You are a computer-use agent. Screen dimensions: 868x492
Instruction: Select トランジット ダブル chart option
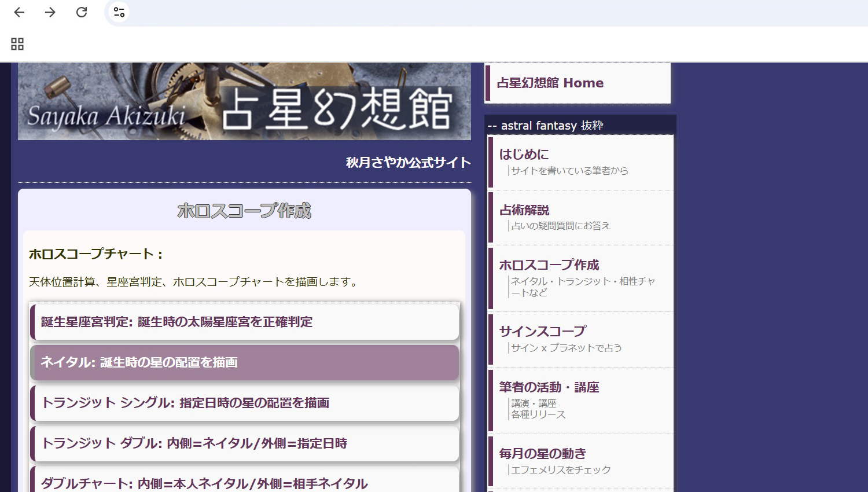pos(244,443)
